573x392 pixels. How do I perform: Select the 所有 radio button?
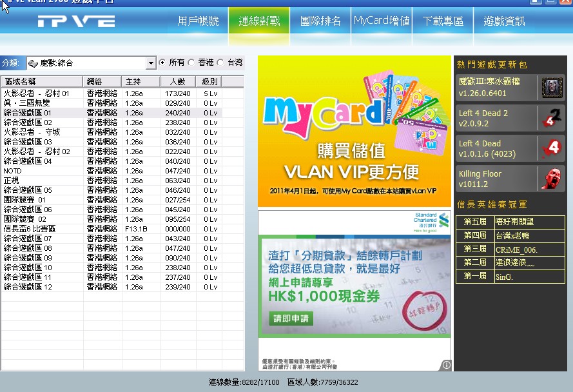coord(162,63)
